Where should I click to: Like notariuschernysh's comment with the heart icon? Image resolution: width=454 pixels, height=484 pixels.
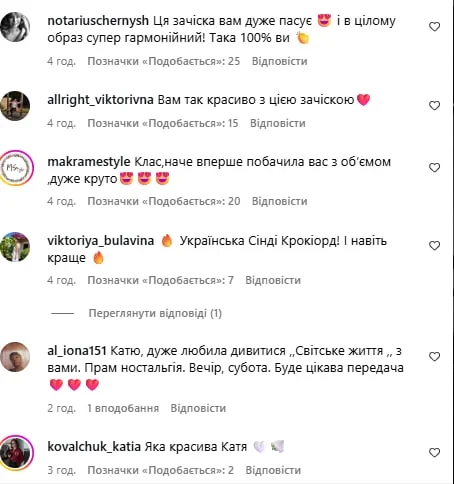pyautogui.click(x=434, y=27)
